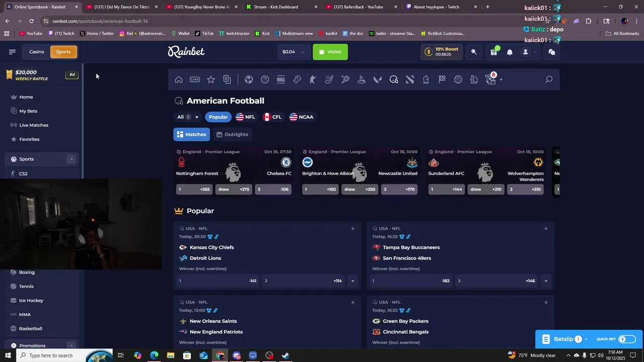Open the twitchtracker bookmark

point(234,34)
